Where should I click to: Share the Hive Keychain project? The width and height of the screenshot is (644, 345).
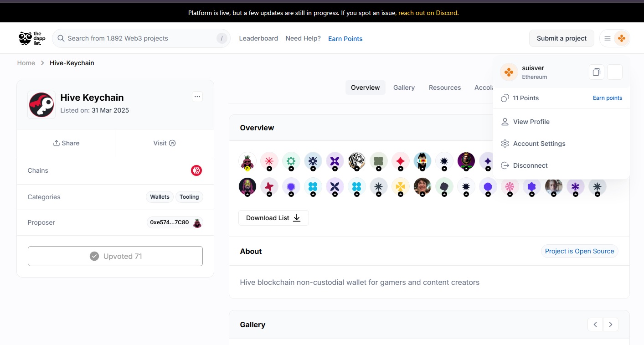(x=66, y=143)
